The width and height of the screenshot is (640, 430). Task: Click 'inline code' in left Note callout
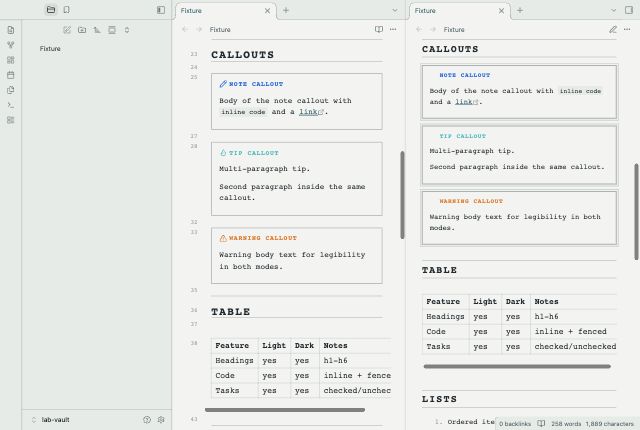243,112
